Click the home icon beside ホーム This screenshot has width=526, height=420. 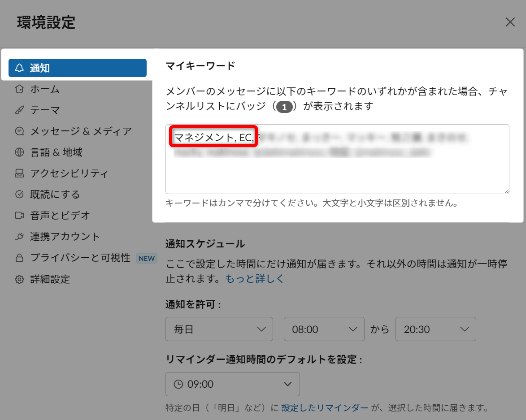(19, 89)
